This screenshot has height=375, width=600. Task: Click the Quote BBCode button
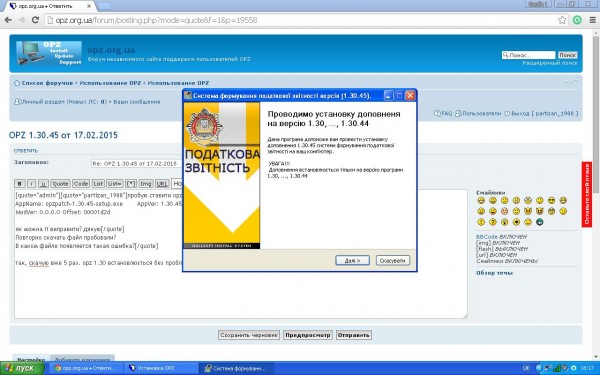point(60,184)
